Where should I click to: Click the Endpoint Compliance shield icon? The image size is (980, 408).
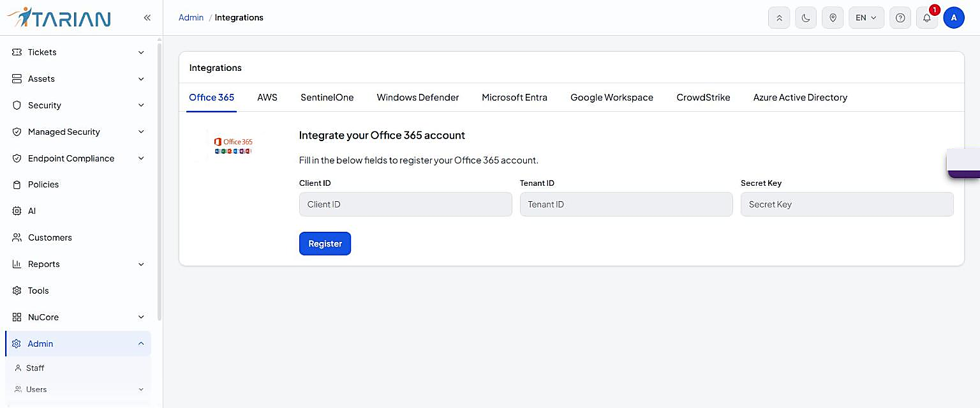(17, 158)
